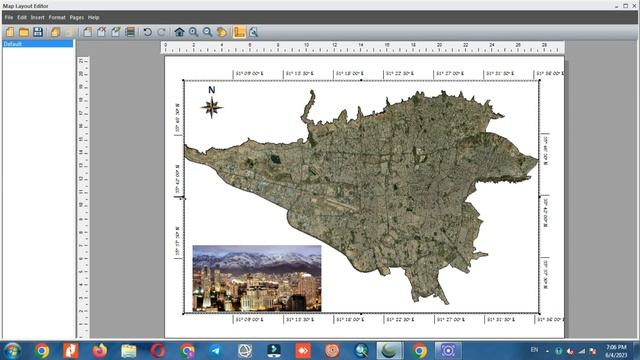Click the Copy toolbar icon
Viewport: 640px width, 360px height.
pos(56,32)
